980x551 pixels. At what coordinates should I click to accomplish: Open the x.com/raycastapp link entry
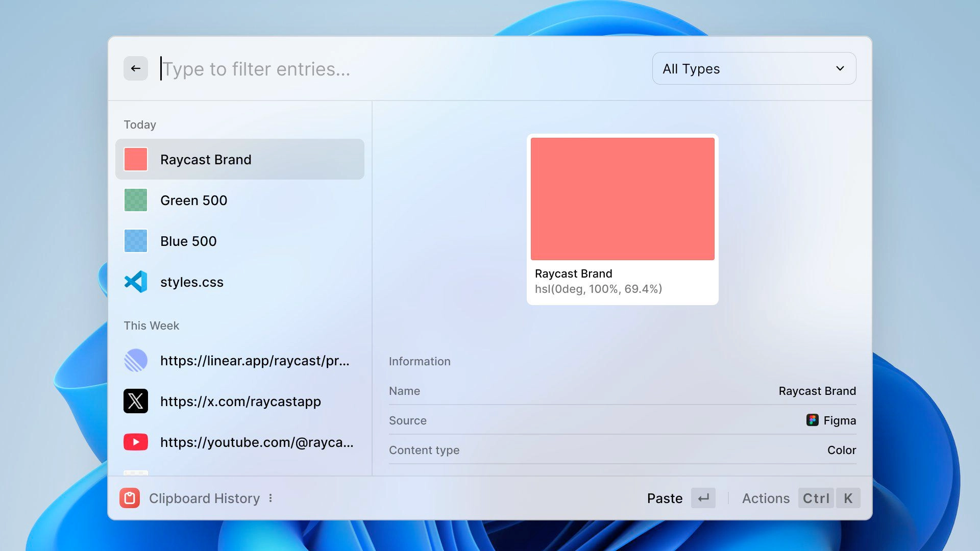pyautogui.click(x=240, y=401)
